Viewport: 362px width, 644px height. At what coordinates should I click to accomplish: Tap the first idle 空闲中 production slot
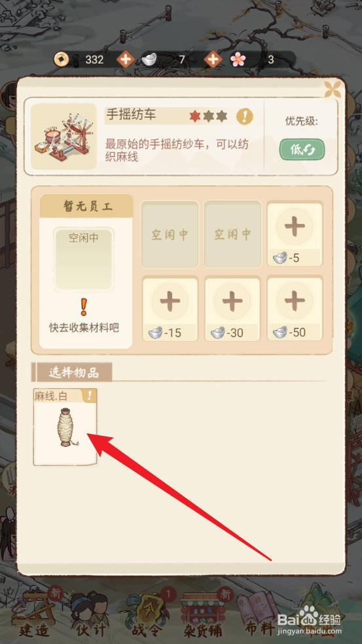pos(170,234)
